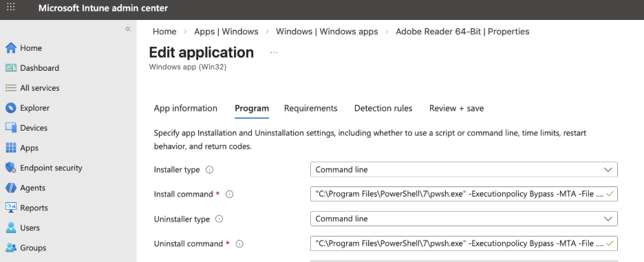
Task: Click inside the Uninstall command field
Action: click(464, 244)
